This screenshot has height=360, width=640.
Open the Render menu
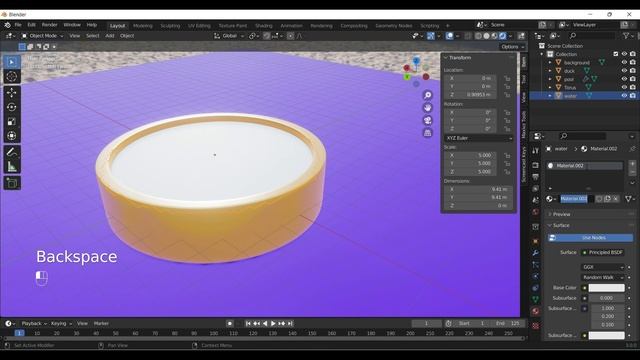[49, 25]
